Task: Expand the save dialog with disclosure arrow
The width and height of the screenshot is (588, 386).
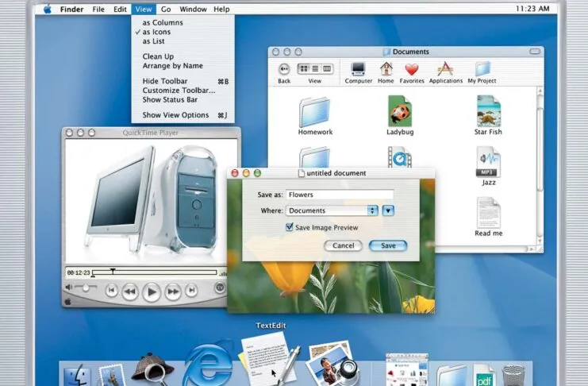Action: [388, 210]
